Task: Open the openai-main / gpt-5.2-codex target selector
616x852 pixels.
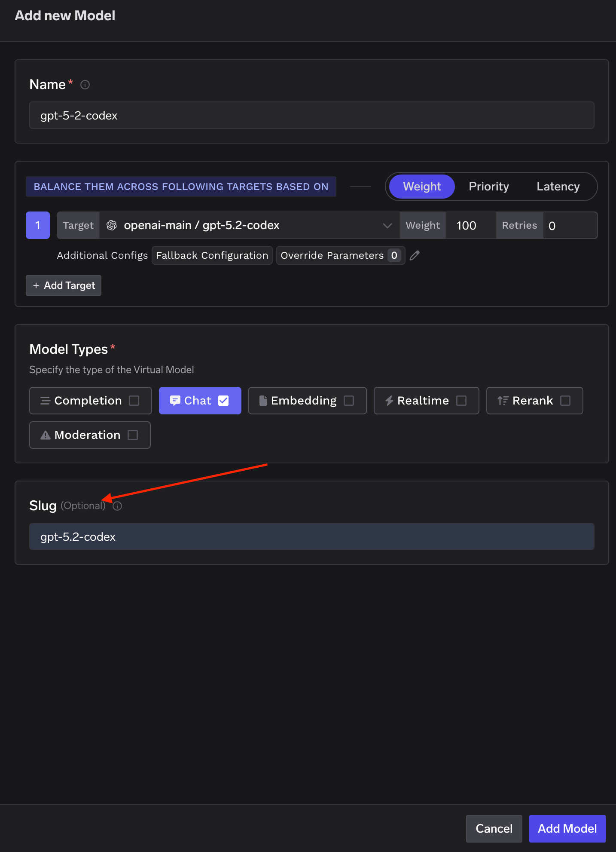Action: point(250,225)
